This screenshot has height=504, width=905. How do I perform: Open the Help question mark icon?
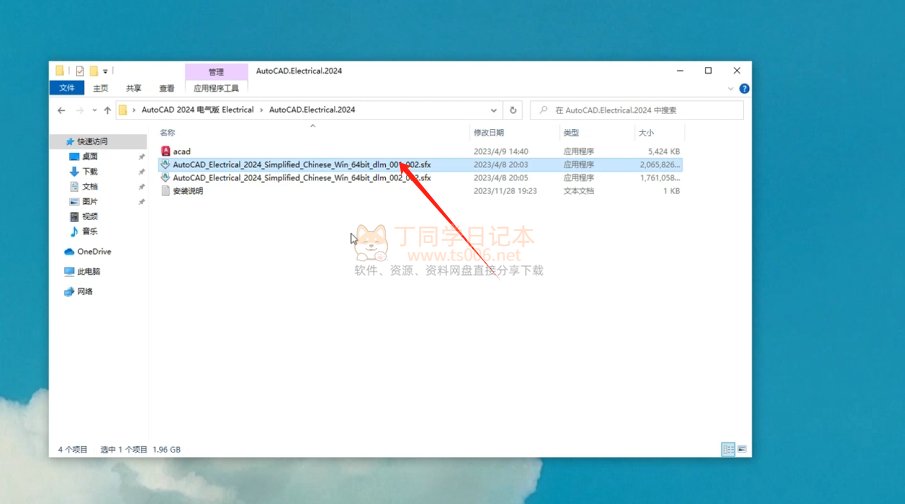click(x=744, y=88)
